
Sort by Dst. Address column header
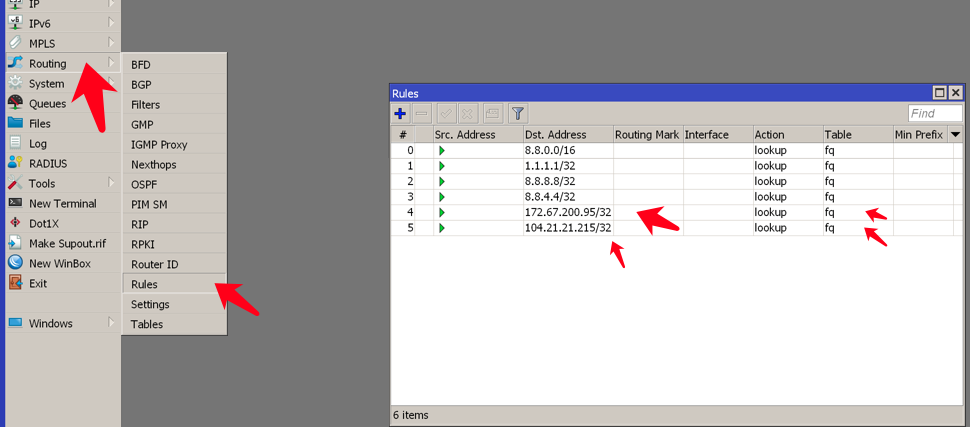568,134
